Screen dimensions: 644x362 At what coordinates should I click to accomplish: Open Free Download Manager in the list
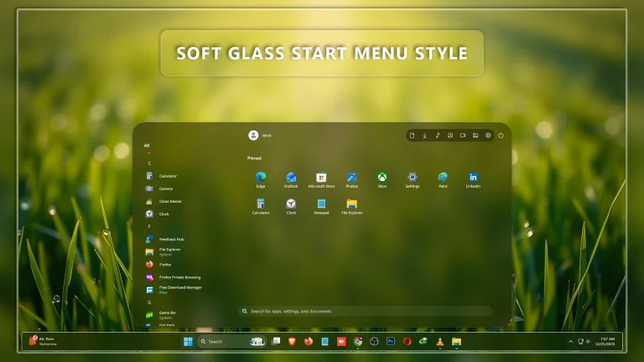click(x=174, y=290)
